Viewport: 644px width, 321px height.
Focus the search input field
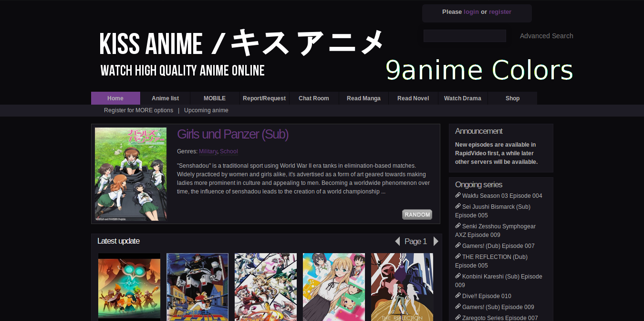(465, 36)
